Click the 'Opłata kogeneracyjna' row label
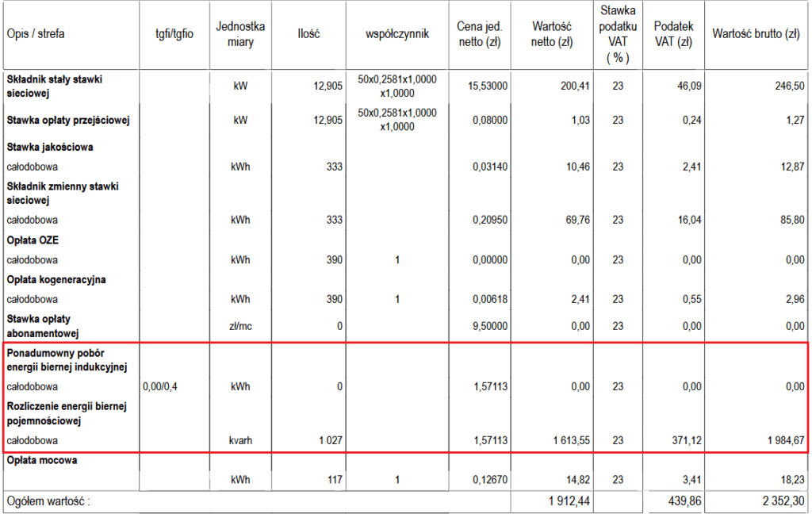812x514 pixels. click(56, 280)
